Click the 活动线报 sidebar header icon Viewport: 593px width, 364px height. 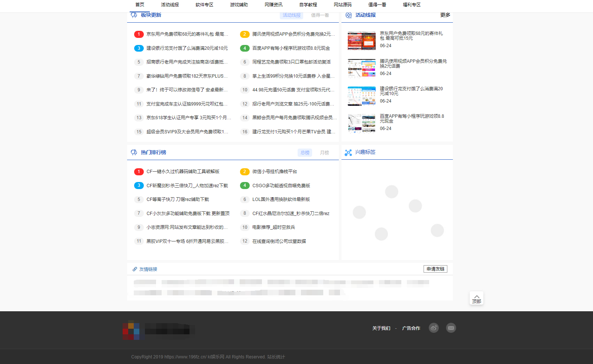[x=349, y=15]
